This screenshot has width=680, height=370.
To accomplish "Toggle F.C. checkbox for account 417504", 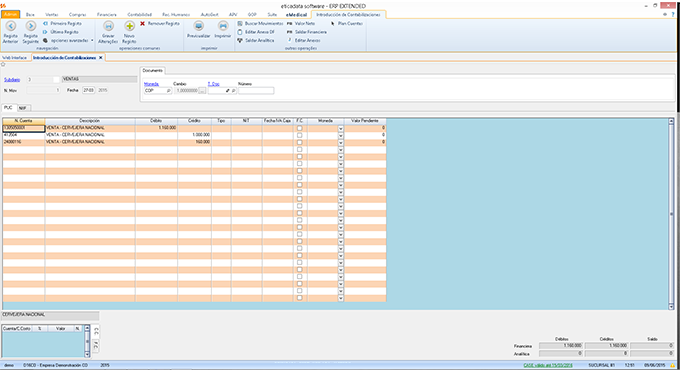I will [x=300, y=135].
